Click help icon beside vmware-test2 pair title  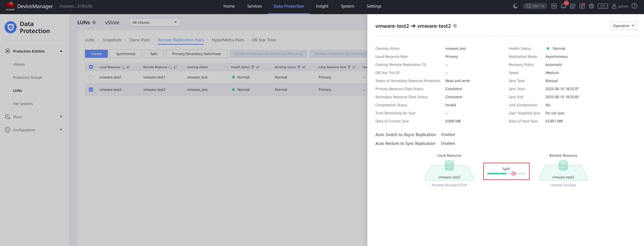455,26
